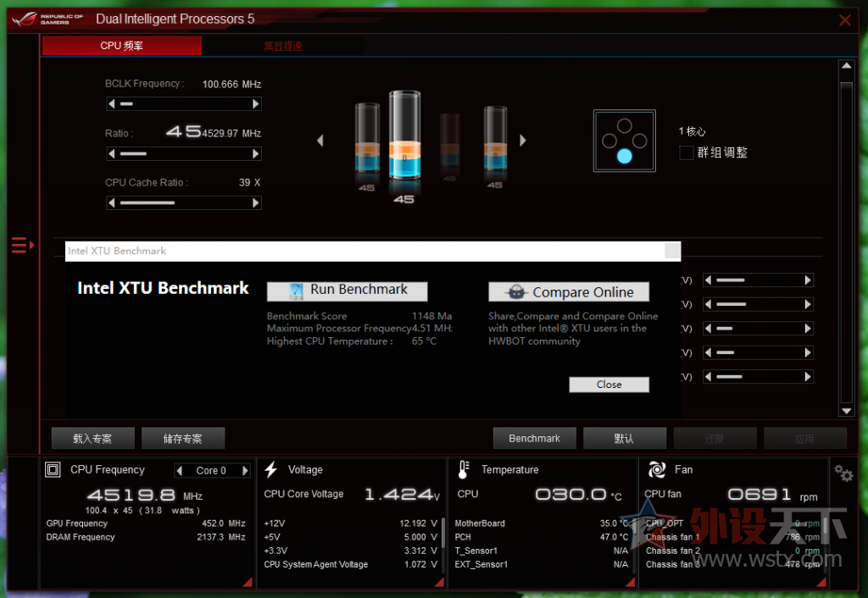This screenshot has width=868, height=598.
Task: Click left arrow of the bottommost hidden voltage slider
Action: coord(708,377)
